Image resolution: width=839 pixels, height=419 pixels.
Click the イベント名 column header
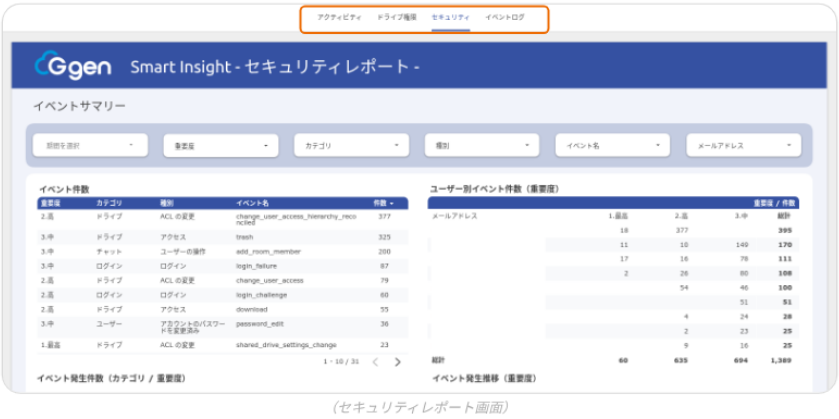pyautogui.click(x=252, y=203)
